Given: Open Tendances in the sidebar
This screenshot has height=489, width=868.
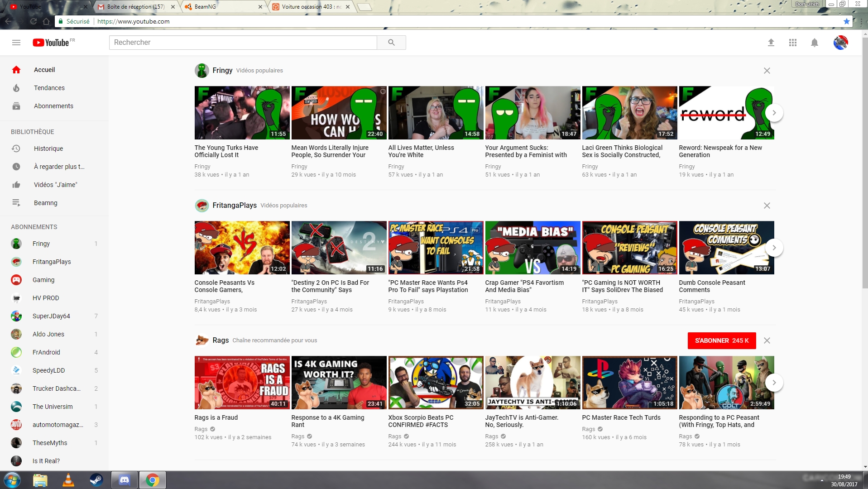Looking at the screenshot, I should [x=54, y=88].
